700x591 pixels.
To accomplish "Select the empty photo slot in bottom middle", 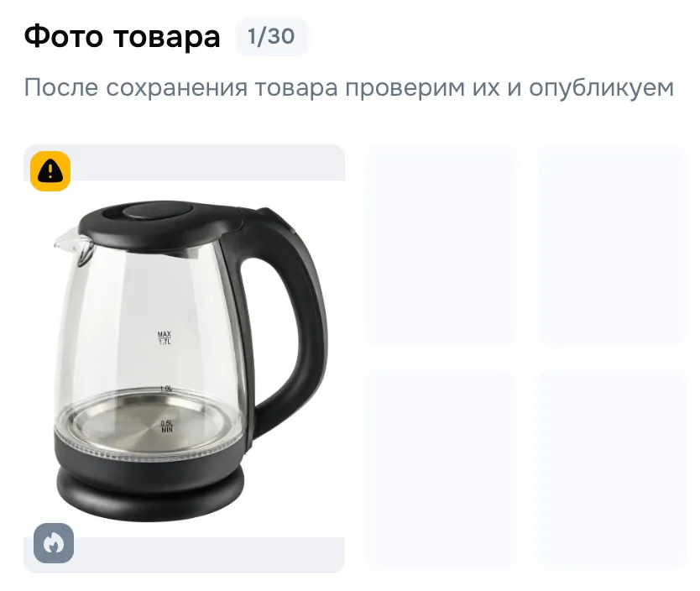I will (441, 468).
